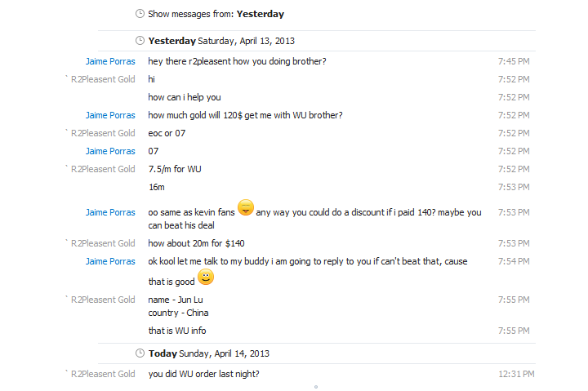Click 'you did WU order last night?' message
The image size is (588, 391).
204,374
